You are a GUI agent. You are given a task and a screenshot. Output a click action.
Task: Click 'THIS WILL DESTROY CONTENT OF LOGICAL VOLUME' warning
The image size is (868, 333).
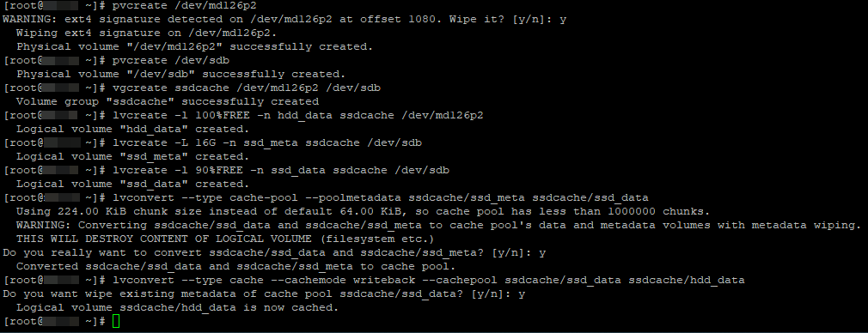[224, 239]
